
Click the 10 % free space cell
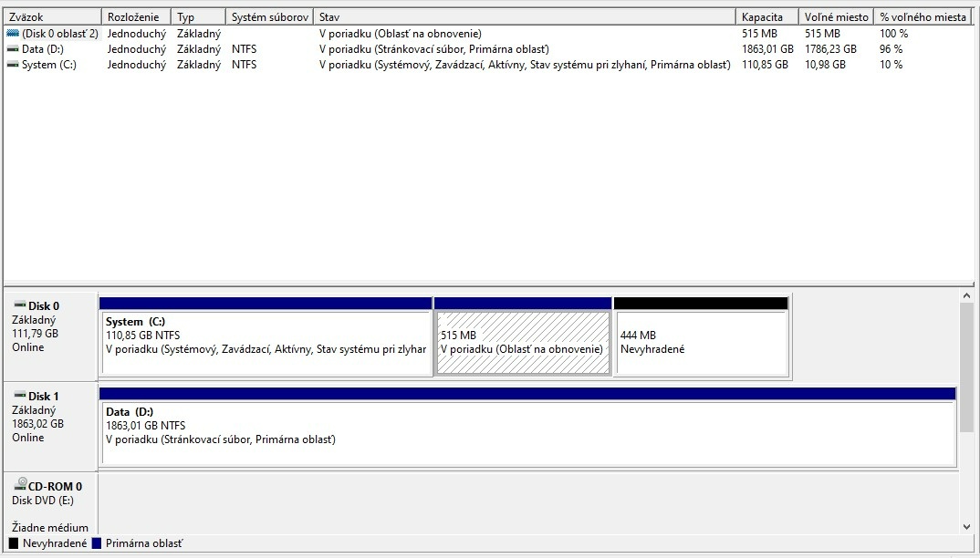coord(891,65)
